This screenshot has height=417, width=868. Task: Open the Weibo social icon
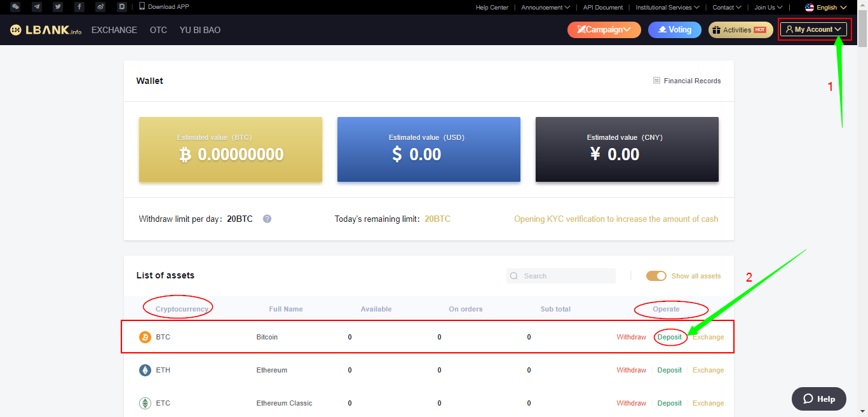click(100, 7)
